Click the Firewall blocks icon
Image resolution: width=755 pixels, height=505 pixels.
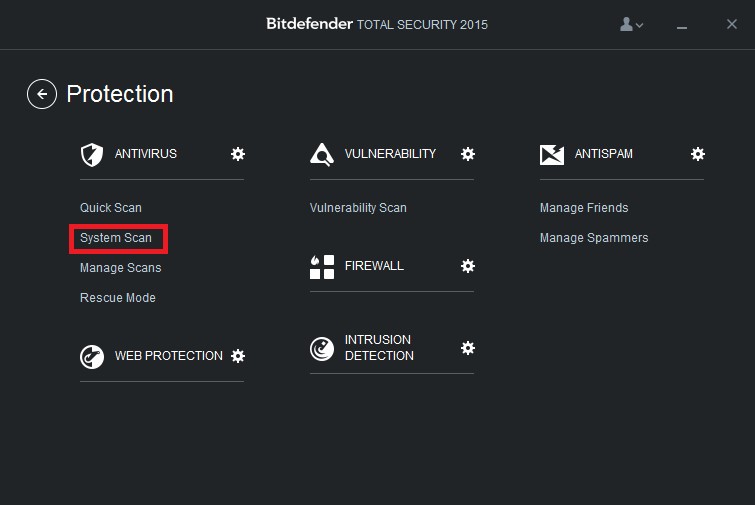[322, 267]
